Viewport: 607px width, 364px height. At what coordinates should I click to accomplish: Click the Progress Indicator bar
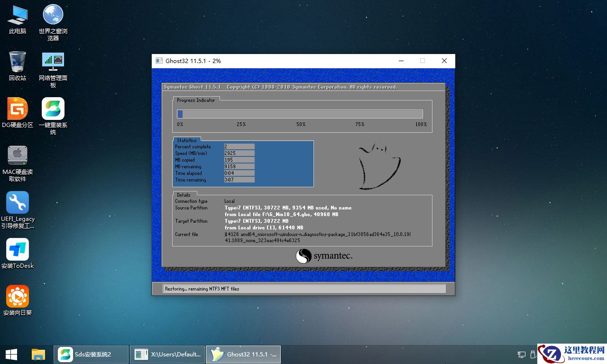pyautogui.click(x=300, y=114)
